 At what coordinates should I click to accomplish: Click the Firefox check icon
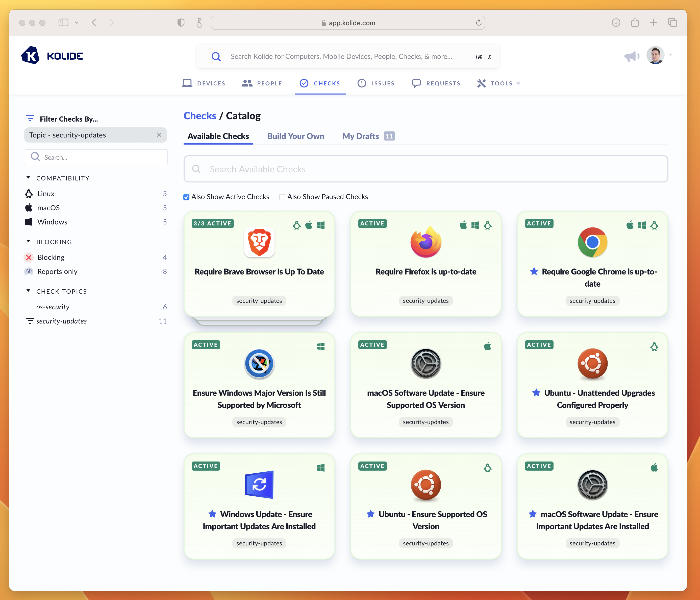[x=426, y=242]
